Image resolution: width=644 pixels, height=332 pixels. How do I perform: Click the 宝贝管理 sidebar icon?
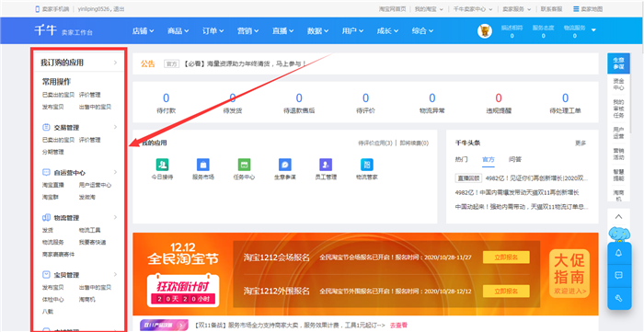pyautogui.click(x=46, y=275)
